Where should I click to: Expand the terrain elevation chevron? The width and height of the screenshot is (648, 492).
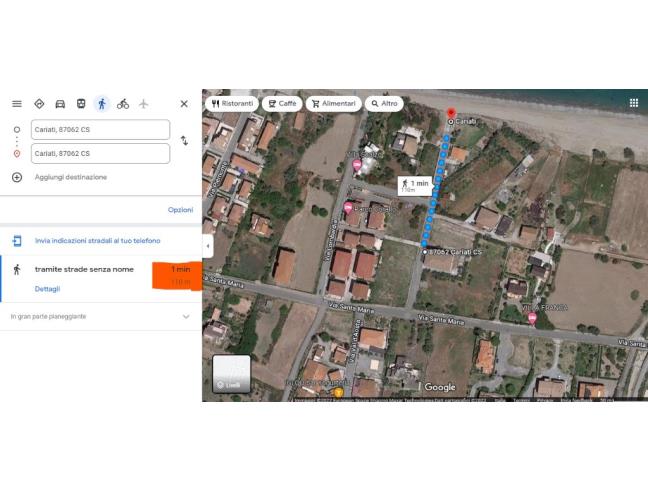click(186, 317)
